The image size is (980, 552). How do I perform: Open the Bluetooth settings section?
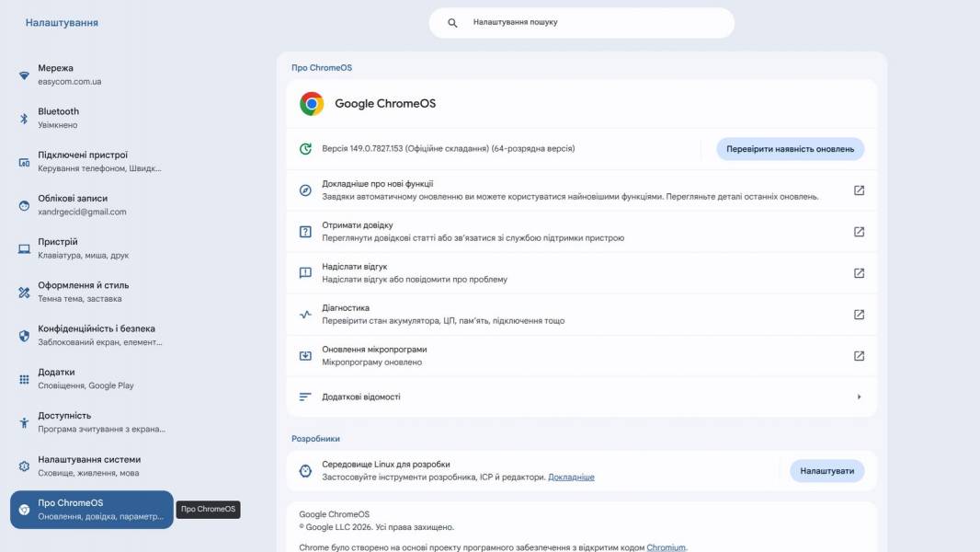pos(92,118)
